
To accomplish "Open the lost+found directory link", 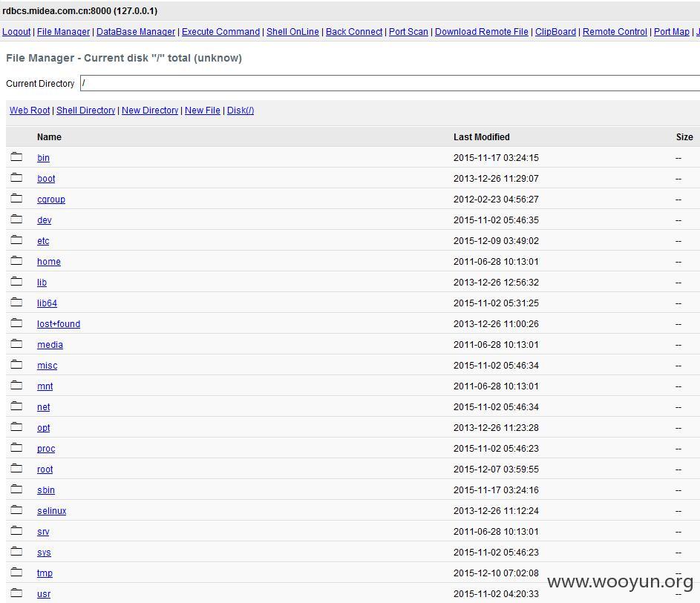I will tap(59, 324).
